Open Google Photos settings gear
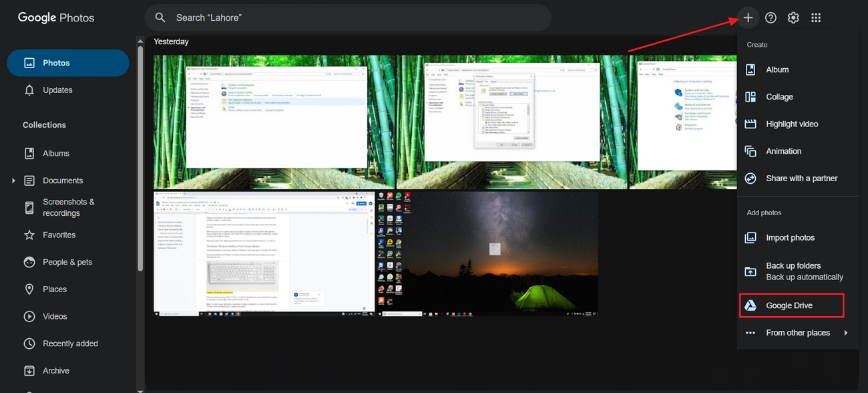This screenshot has height=393, width=868. (793, 17)
